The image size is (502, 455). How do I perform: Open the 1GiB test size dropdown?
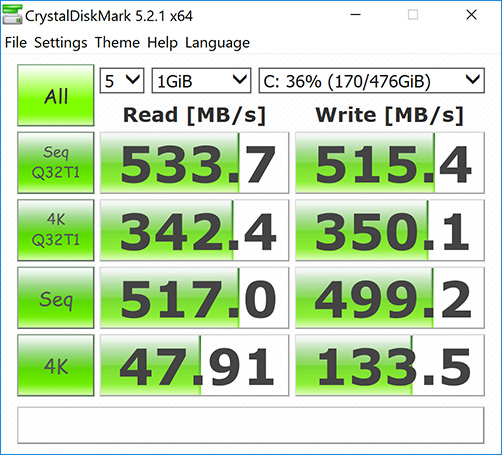coord(201,81)
